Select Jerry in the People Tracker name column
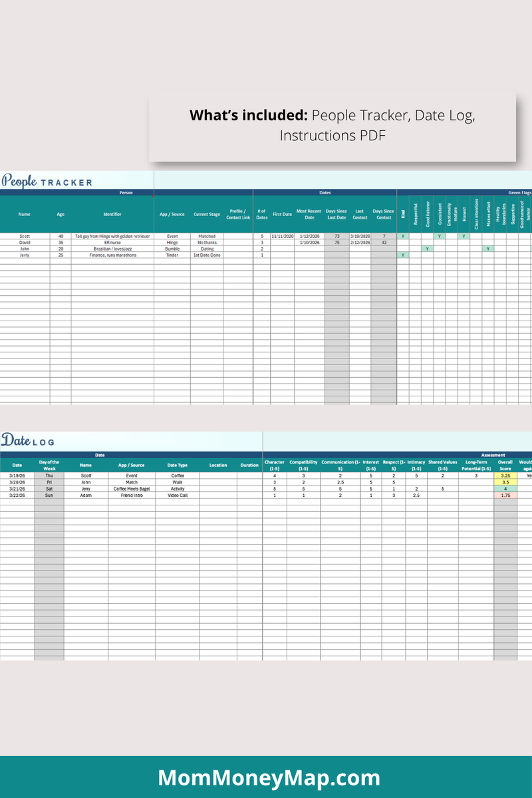Viewport: 532px width, 798px height. (x=25, y=255)
